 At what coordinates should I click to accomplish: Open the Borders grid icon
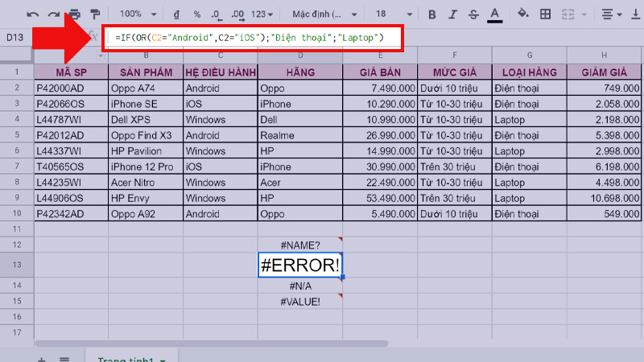545,14
